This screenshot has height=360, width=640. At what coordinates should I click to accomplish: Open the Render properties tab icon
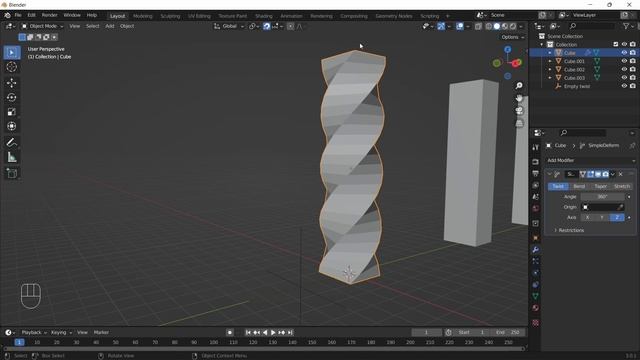pyautogui.click(x=536, y=162)
